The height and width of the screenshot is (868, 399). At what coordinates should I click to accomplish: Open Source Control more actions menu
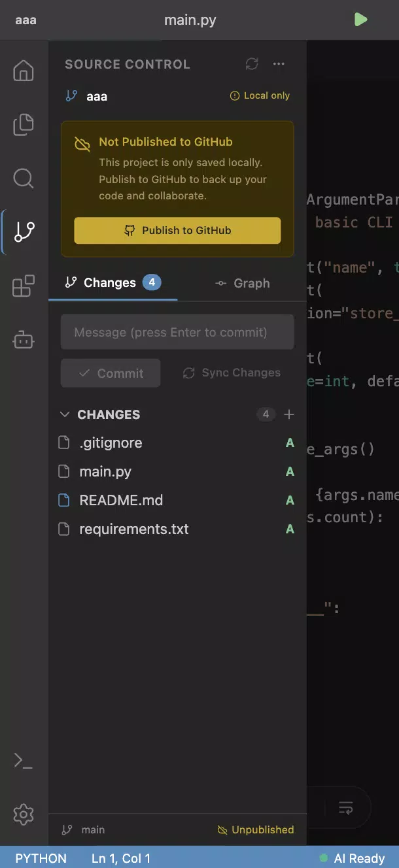coord(279,64)
